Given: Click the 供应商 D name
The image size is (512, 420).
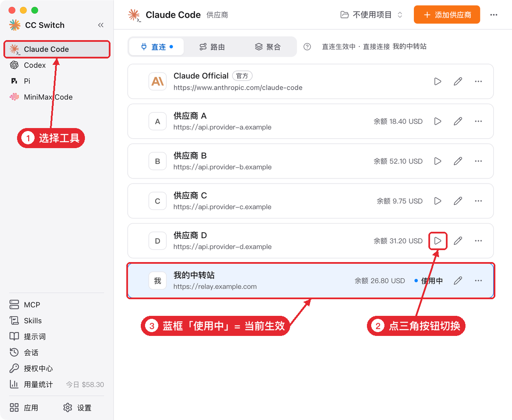Looking at the screenshot, I should click(190, 235).
